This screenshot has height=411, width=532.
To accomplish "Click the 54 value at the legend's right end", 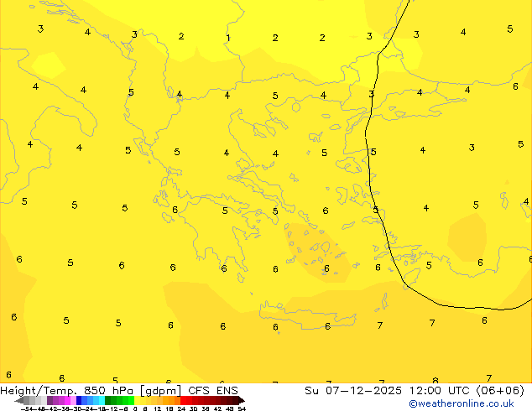I will 242,408.
